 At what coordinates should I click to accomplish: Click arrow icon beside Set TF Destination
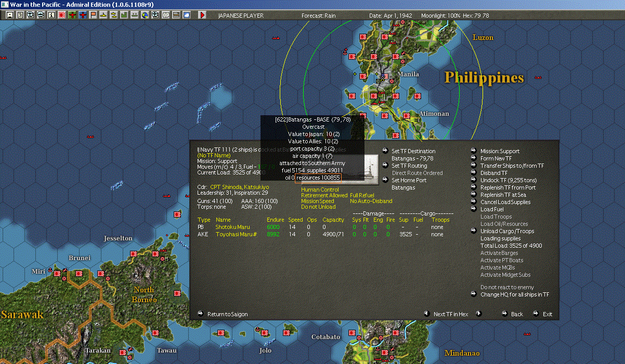coord(385,151)
